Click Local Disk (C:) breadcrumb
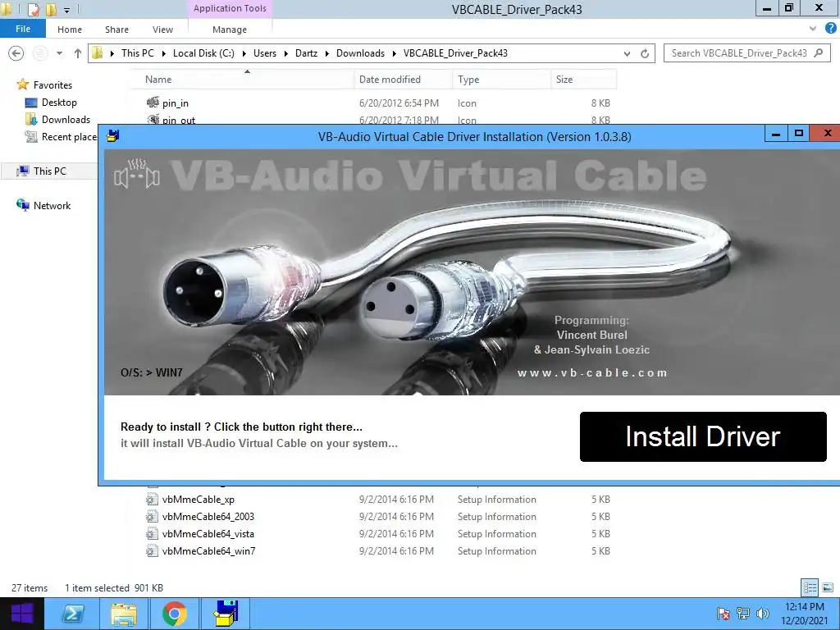Screen dimensions: 840x630 (203, 53)
